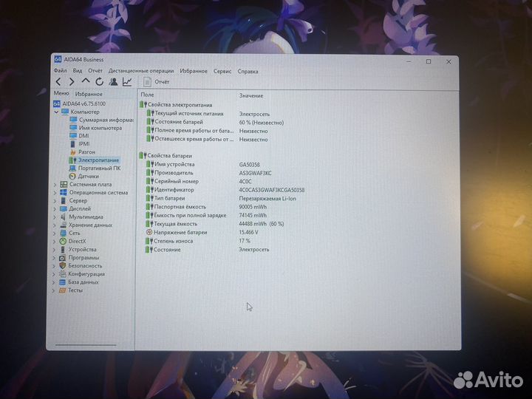Select the Состояние батарей row
This screenshot has height=399, width=532.
tap(214, 122)
